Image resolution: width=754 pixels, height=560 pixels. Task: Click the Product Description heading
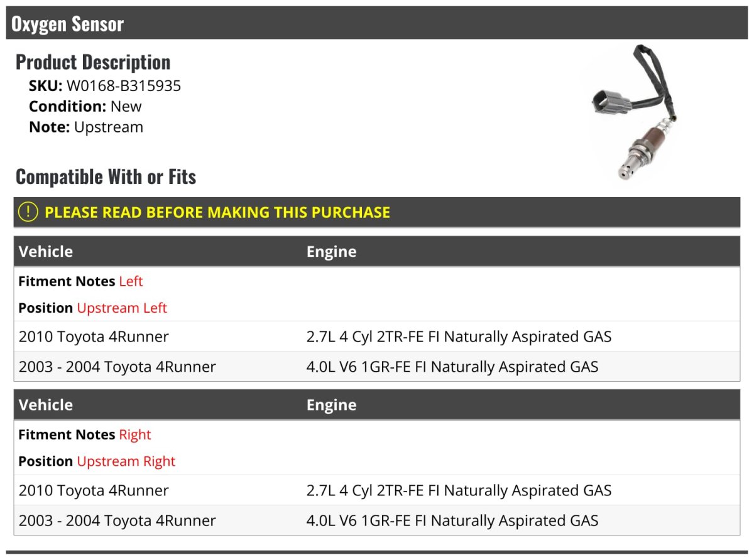[93, 62]
